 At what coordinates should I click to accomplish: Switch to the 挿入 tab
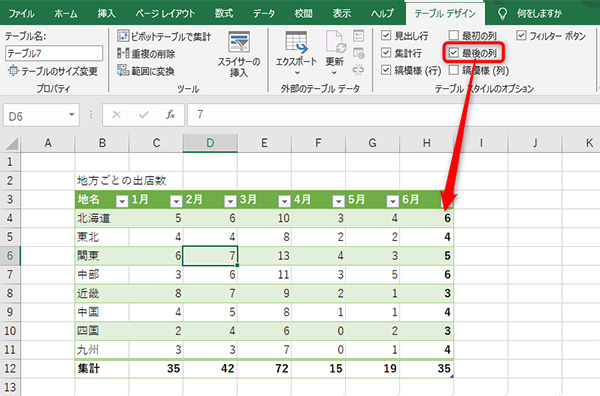(106, 14)
